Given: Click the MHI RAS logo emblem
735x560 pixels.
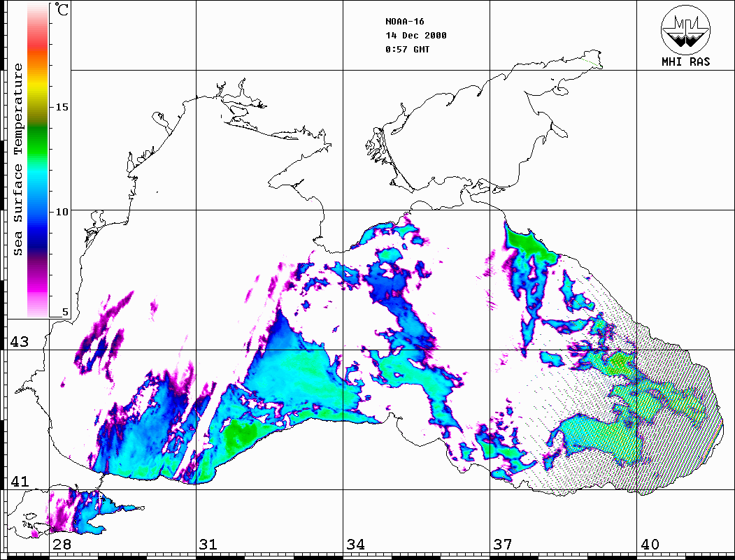Looking at the screenshot, I should (x=686, y=29).
